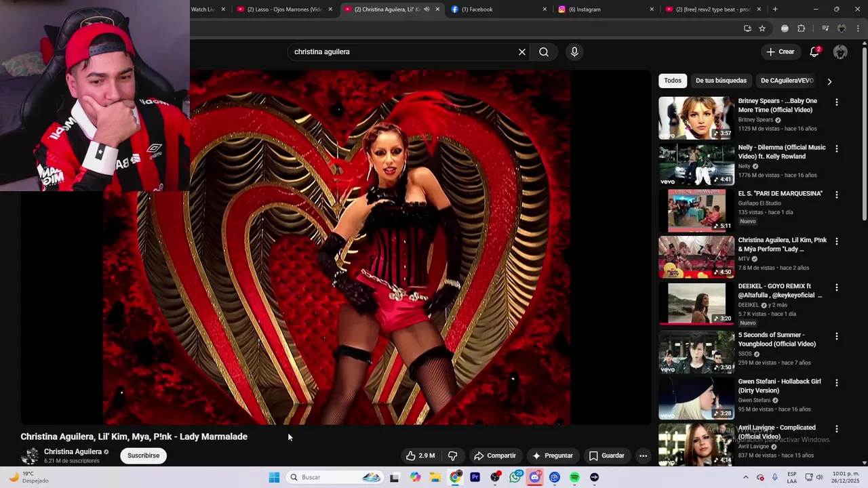Open a new browser tab

pyautogui.click(x=775, y=9)
